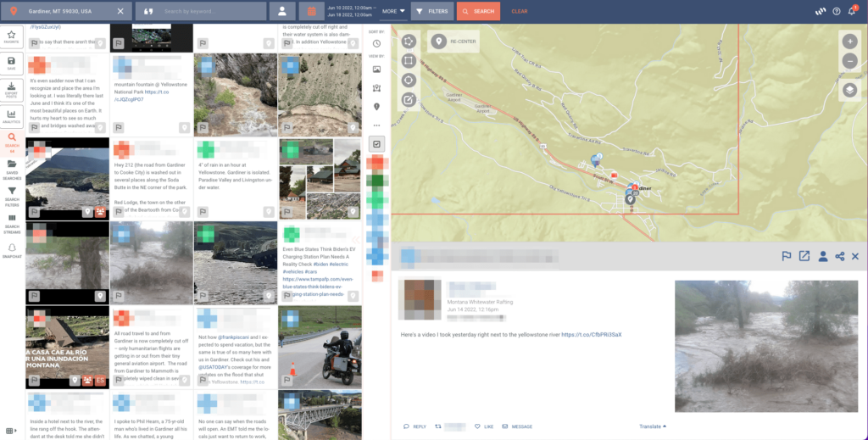Open the tampafp.com link in EV post
Image resolution: width=868 pixels, height=440 pixels.
[319, 287]
